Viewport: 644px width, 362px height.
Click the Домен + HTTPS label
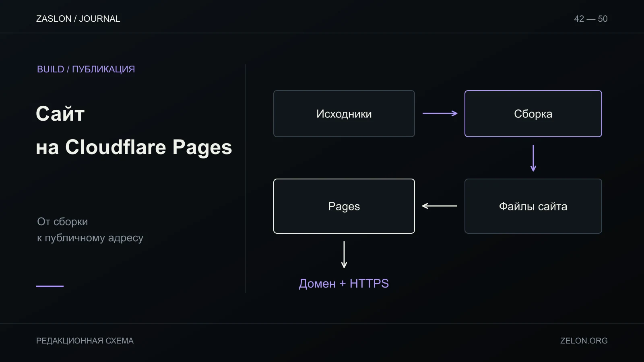(344, 284)
